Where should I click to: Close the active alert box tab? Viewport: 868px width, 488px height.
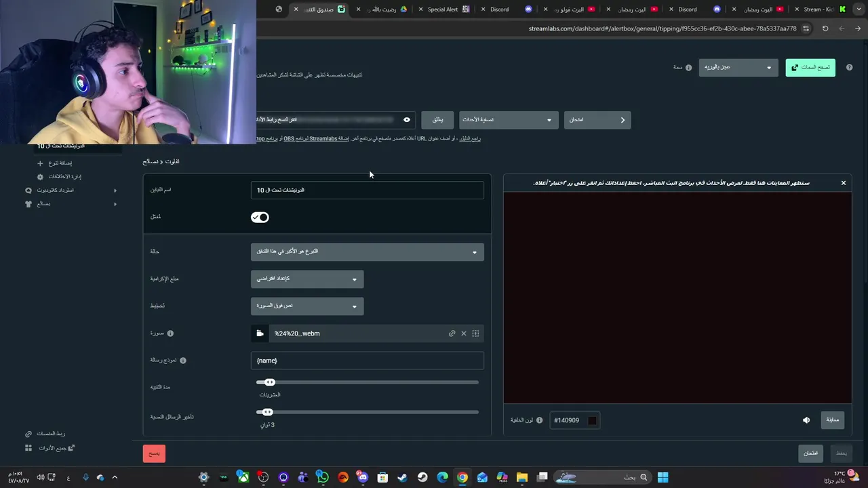(x=296, y=9)
